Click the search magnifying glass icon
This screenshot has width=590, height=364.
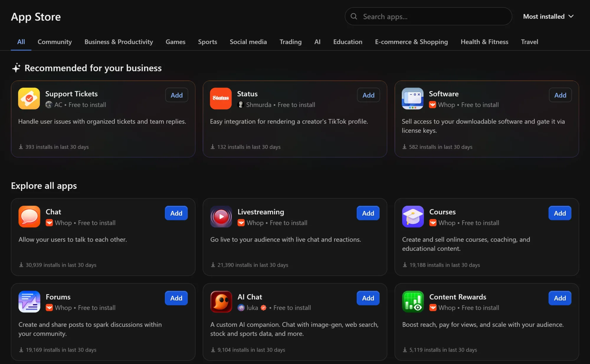pos(354,17)
